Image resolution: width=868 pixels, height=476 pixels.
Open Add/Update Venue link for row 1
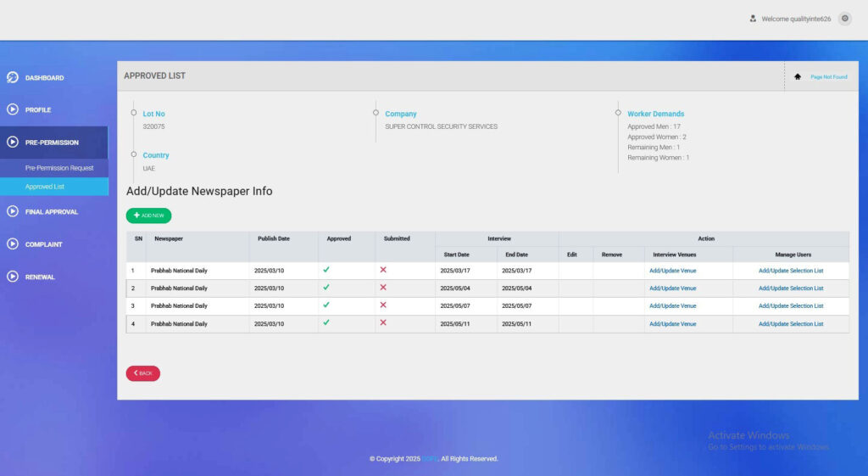(672, 271)
